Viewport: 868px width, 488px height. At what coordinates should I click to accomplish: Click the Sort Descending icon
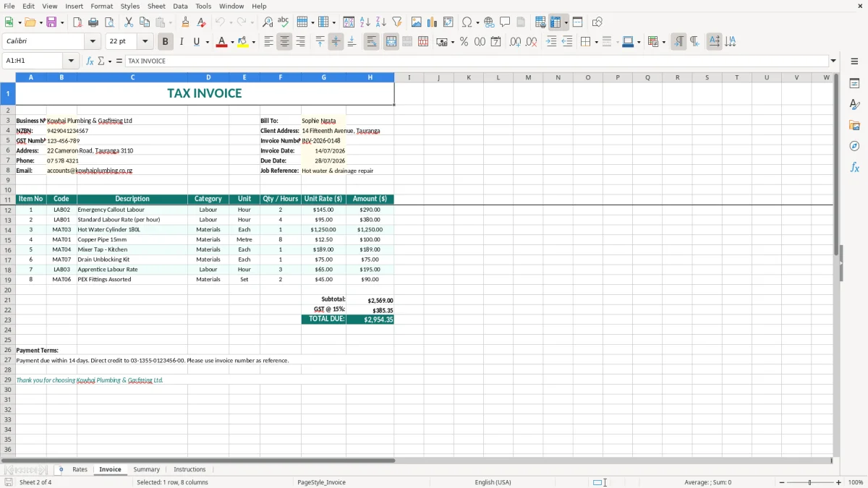click(x=381, y=22)
